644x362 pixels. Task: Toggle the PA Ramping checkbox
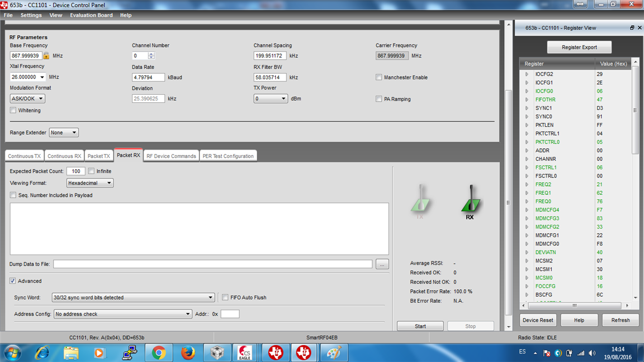[x=379, y=99]
